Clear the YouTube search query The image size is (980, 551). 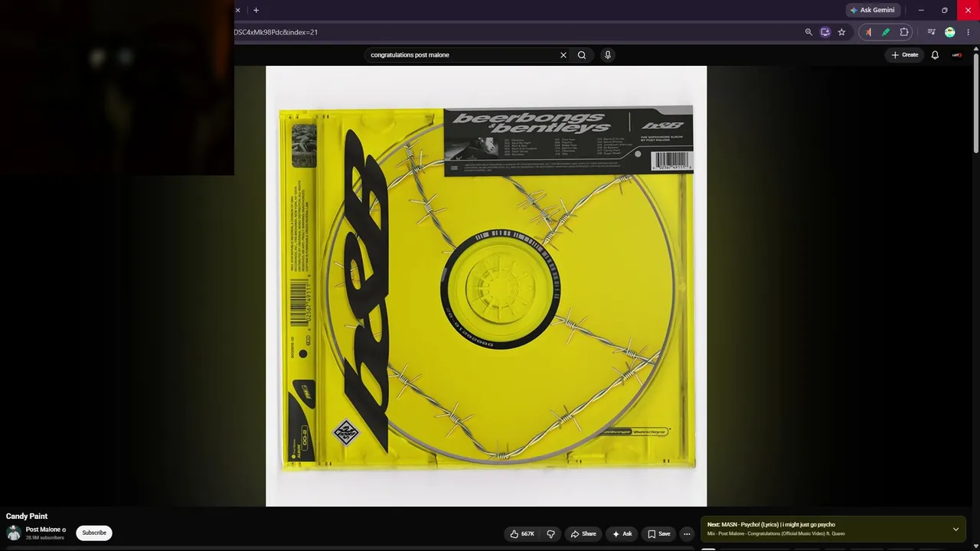(563, 55)
